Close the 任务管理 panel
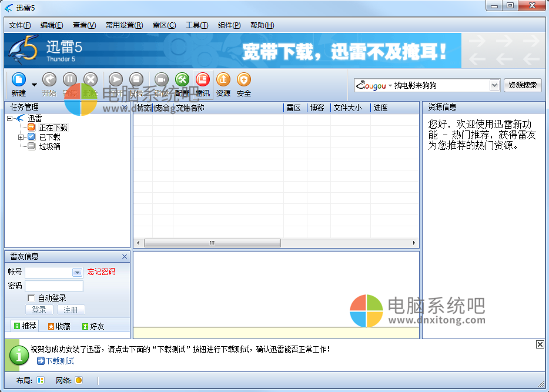 [x=124, y=107]
